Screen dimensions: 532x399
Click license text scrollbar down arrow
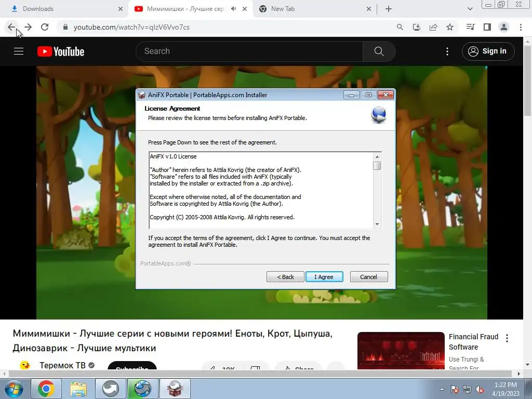pos(377,224)
